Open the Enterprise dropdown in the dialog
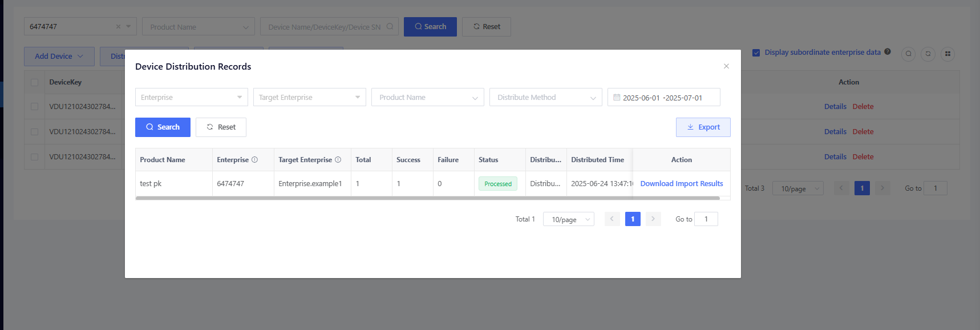The width and height of the screenshot is (980, 330). pos(191,98)
